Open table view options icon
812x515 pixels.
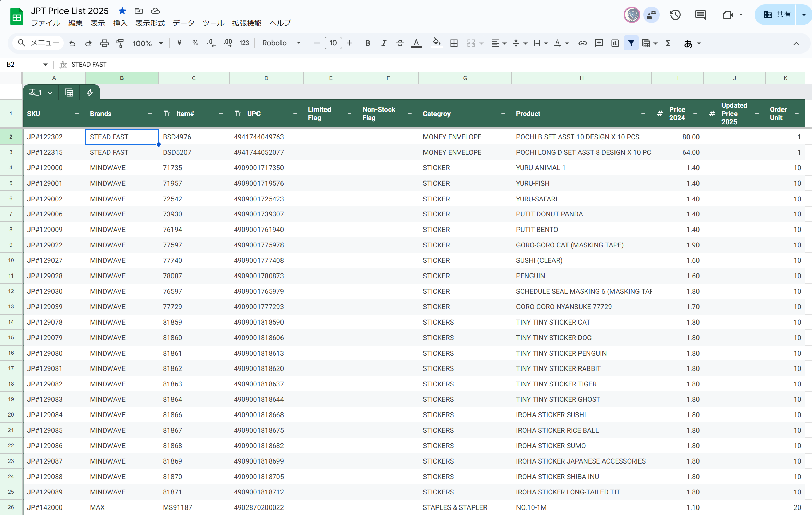click(69, 93)
